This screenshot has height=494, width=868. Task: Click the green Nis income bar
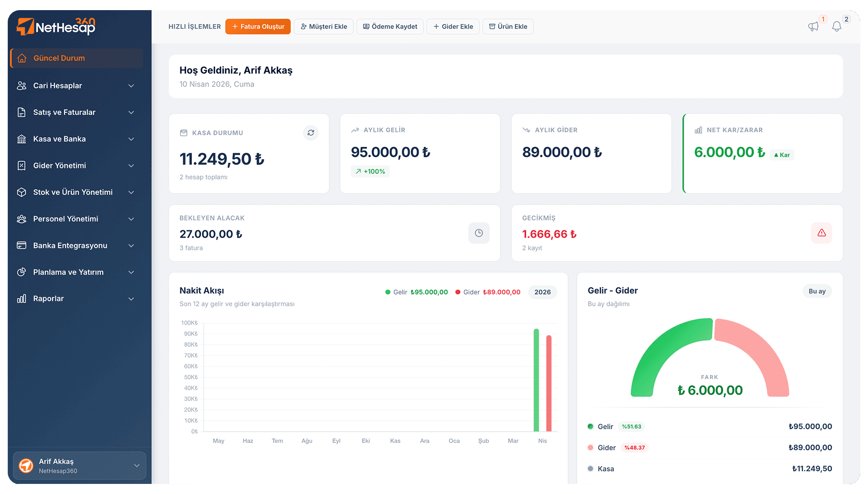536,380
